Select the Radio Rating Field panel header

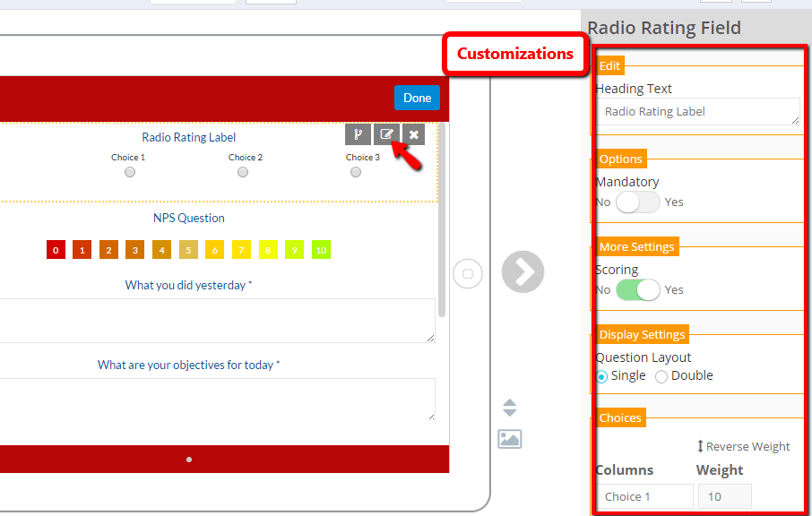pyautogui.click(x=664, y=28)
